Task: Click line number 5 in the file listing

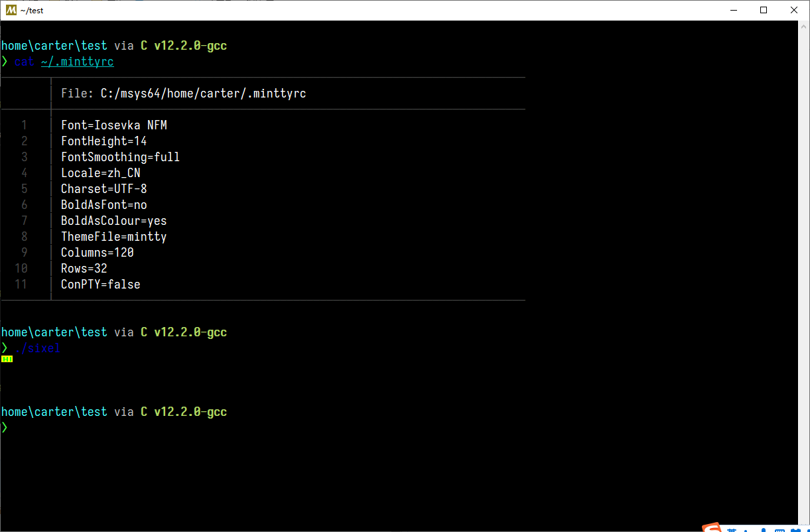Action: (24, 188)
